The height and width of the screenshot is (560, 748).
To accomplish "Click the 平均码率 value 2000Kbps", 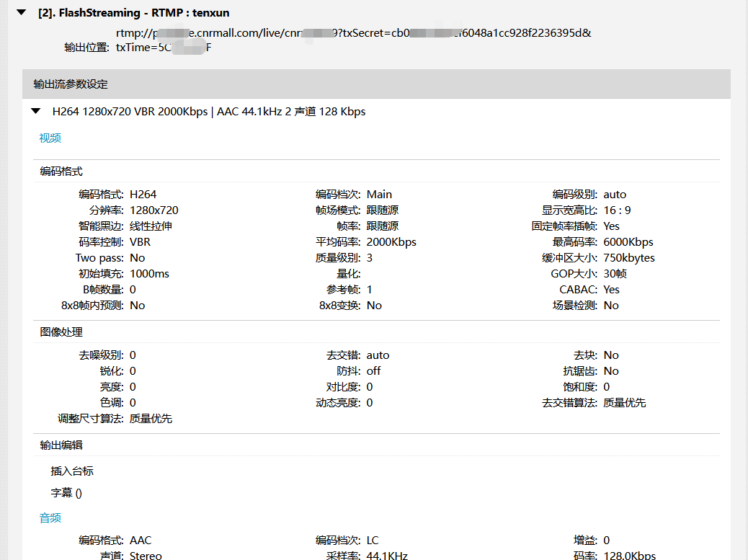I will pyautogui.click(x=391, y=242).
